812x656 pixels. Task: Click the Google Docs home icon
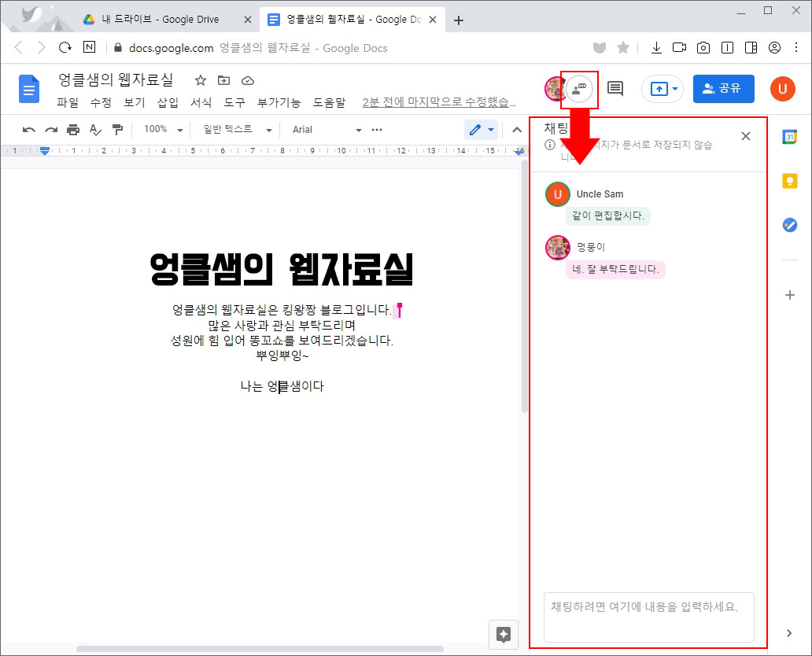click(29, 89)
